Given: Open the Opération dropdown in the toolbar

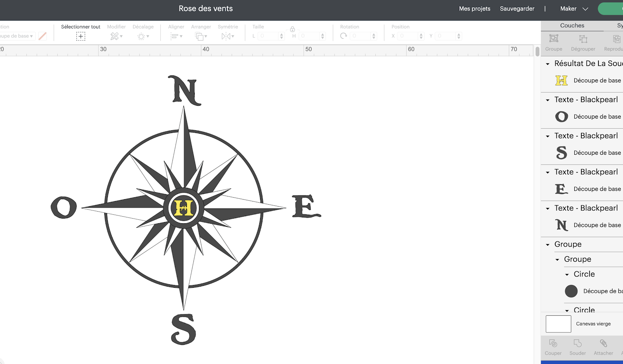Looking at the screenshot, I should point(18,36).
